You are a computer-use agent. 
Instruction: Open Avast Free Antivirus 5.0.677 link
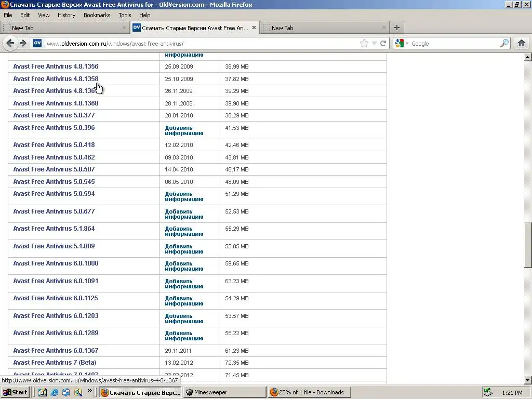tap(54, 211)
